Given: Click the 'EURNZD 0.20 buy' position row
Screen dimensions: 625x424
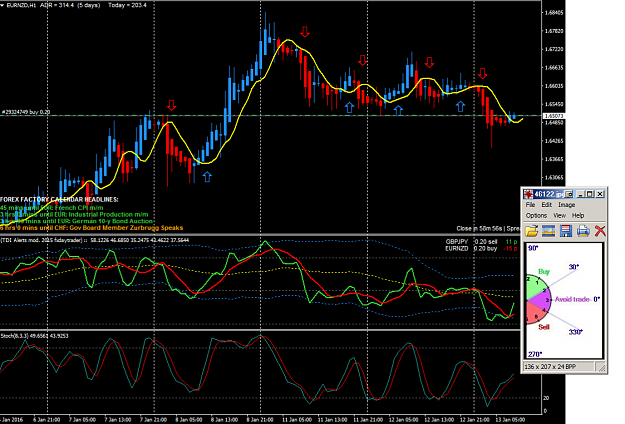Looking at the screenshot, I should click(x=481, y=248).
